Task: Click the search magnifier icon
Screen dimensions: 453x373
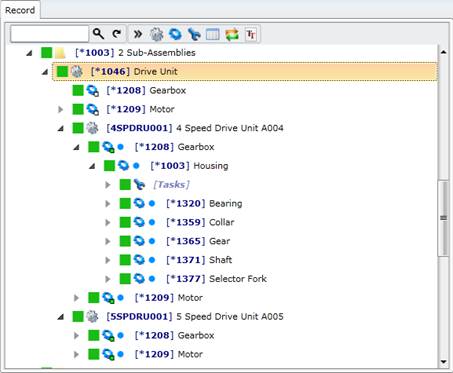Action: (98, 34)
